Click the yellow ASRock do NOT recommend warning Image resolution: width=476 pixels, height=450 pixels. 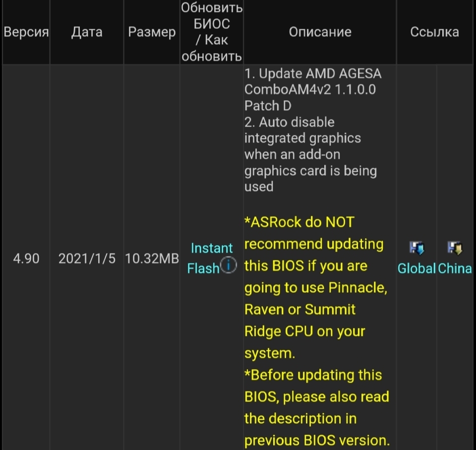tap(316, 287)
